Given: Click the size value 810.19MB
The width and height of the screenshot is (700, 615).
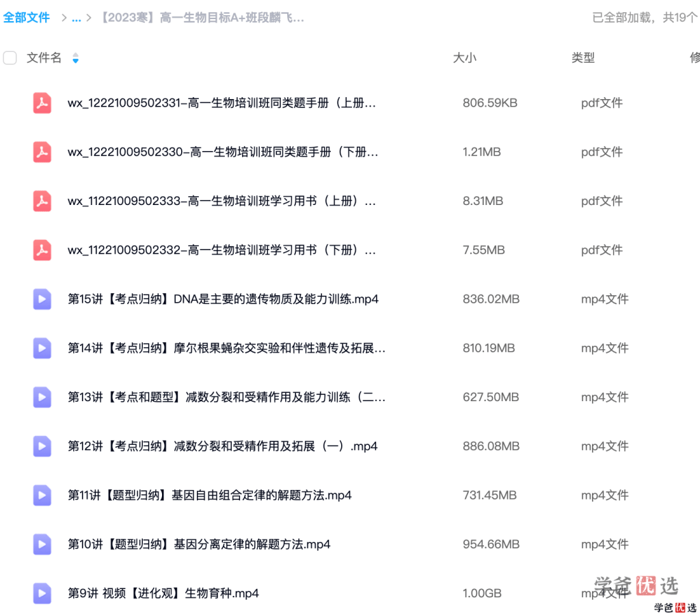Looking at the screenshot, I should pyautogui.click(x=489, y=348).
